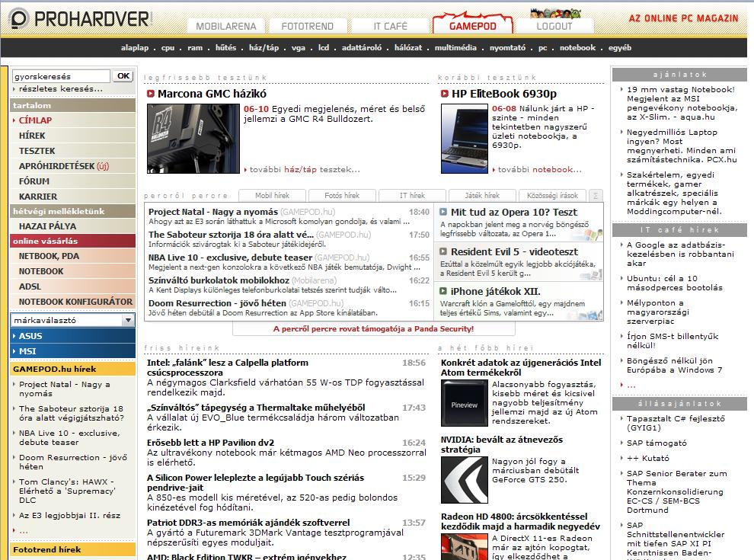
Task: Select Játék hírek news tab
Action: pyautogui.click(x=482, y=195)
